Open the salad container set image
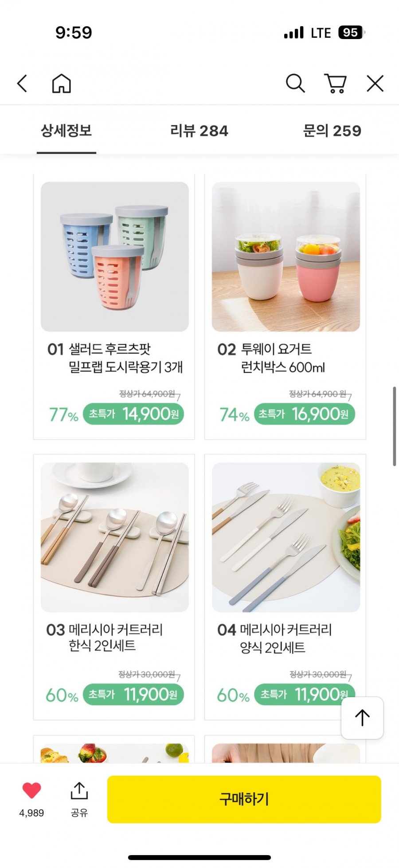 coord(115,256)
